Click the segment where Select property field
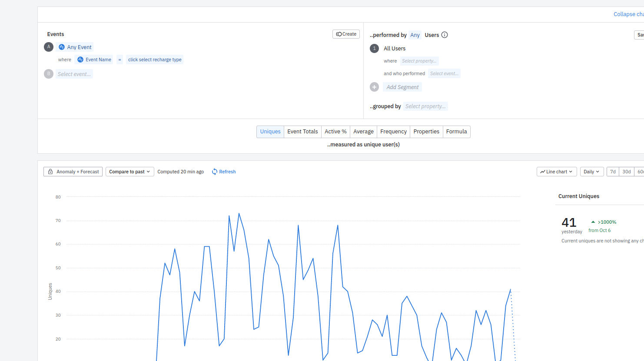The width and height of the screenshot is (644, 361). click(x=419, y=61)
